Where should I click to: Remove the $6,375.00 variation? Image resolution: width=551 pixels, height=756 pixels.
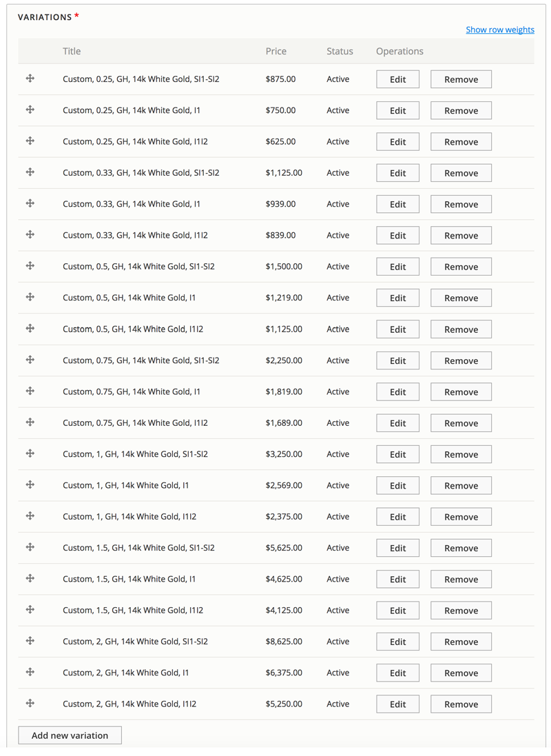click(x=461, y=673)
